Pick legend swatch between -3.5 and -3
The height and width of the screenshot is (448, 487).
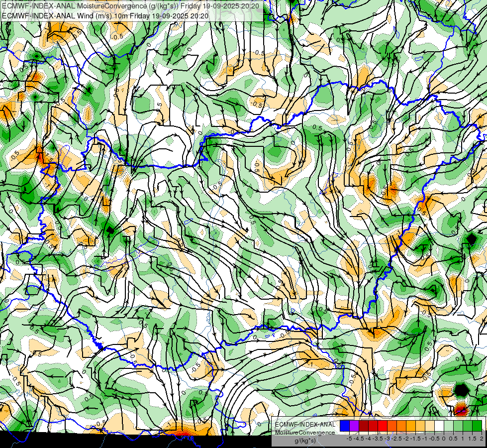tap(383, 426)
